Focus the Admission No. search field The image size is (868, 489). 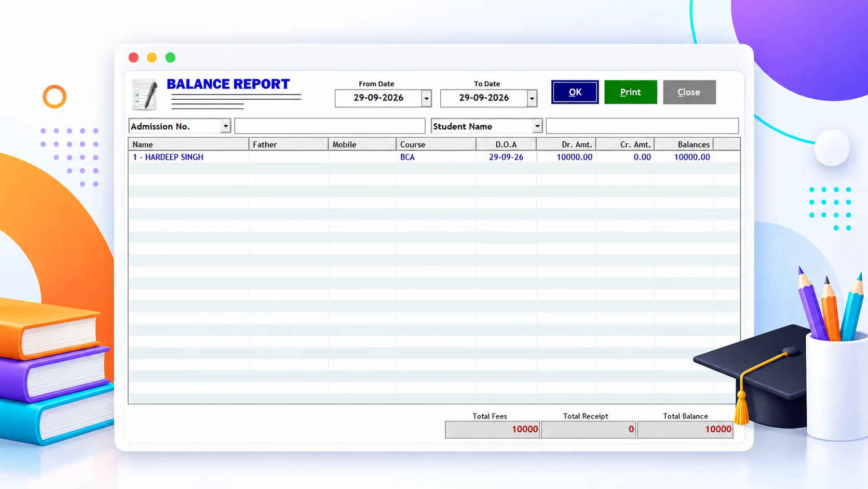330,126
